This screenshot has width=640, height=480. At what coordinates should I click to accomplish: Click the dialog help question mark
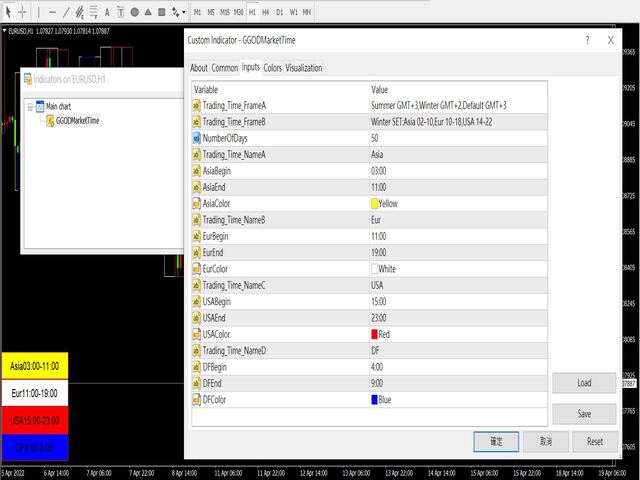coord(587,40)
